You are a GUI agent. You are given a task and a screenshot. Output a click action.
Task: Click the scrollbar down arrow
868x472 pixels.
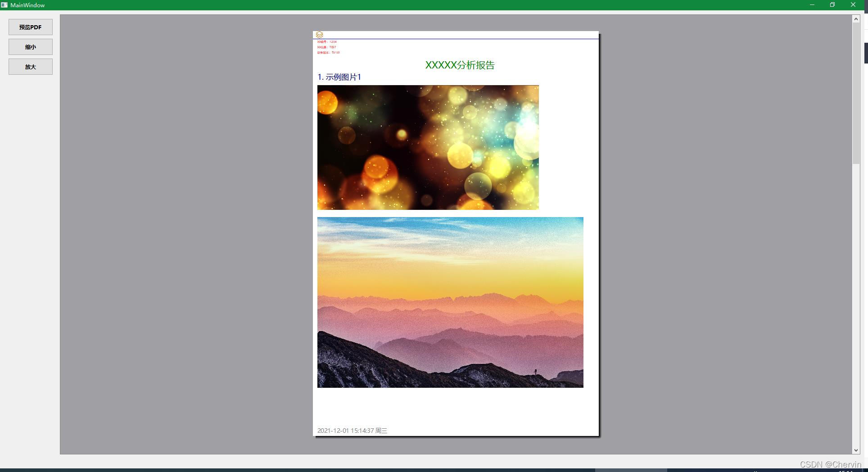[x=855, y=450]
